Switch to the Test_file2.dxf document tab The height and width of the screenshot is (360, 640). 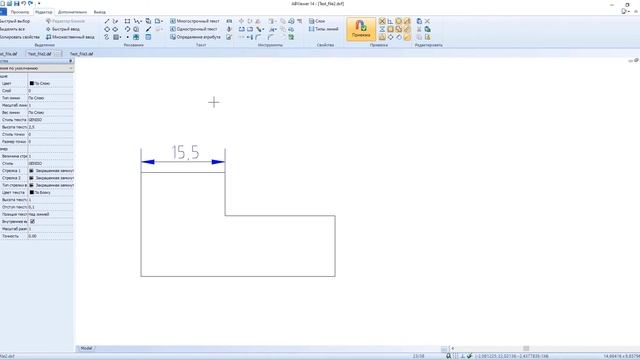(40, 53)
